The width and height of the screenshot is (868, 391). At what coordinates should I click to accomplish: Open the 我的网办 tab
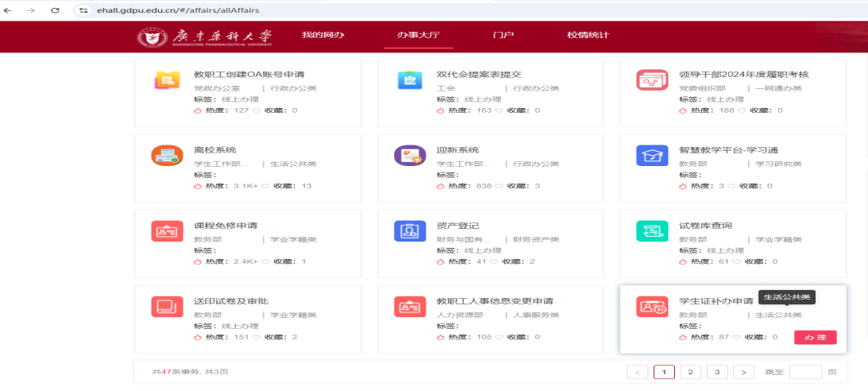[x=322, y=35]
